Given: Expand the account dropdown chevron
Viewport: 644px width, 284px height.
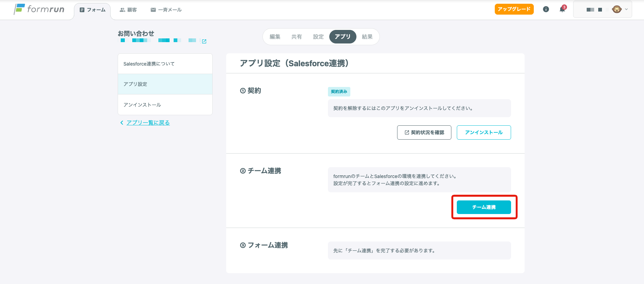Looking at the screenshot, I should tap(626, 10).
